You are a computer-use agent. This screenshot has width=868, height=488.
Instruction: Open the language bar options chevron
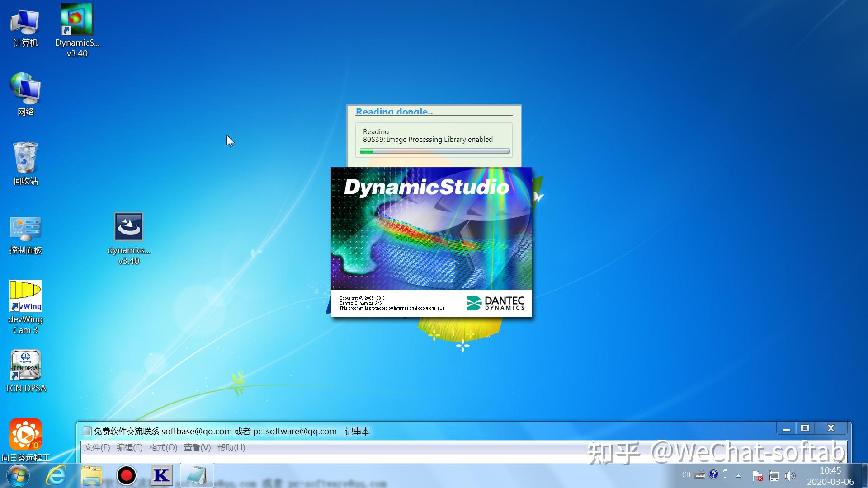(x=725, y=478)
